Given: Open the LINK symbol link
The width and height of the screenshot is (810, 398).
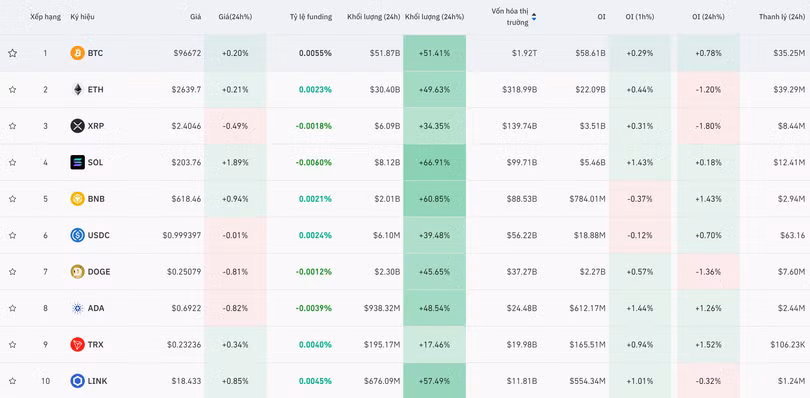Looking at the screenshot, I should [97, 381].
